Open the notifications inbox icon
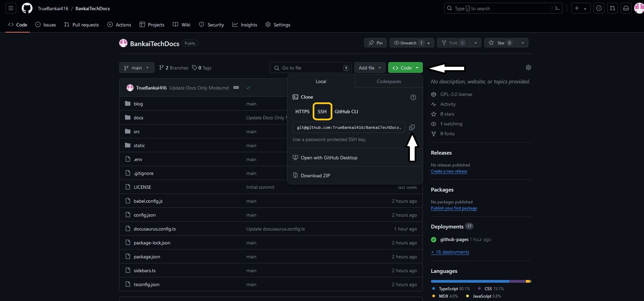Screen dimensions: 644x301 coord(626,8)
